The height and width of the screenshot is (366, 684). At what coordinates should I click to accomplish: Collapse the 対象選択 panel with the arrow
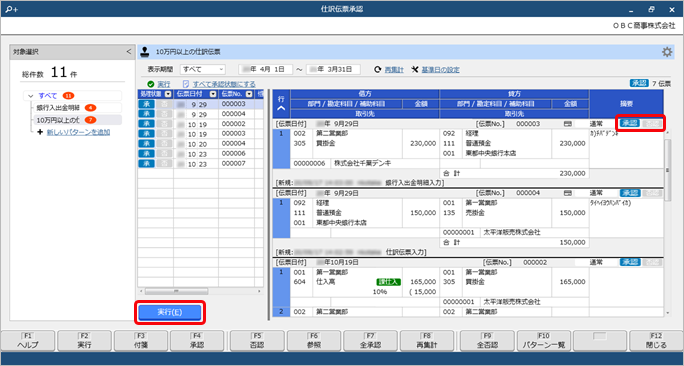(128, 51)
